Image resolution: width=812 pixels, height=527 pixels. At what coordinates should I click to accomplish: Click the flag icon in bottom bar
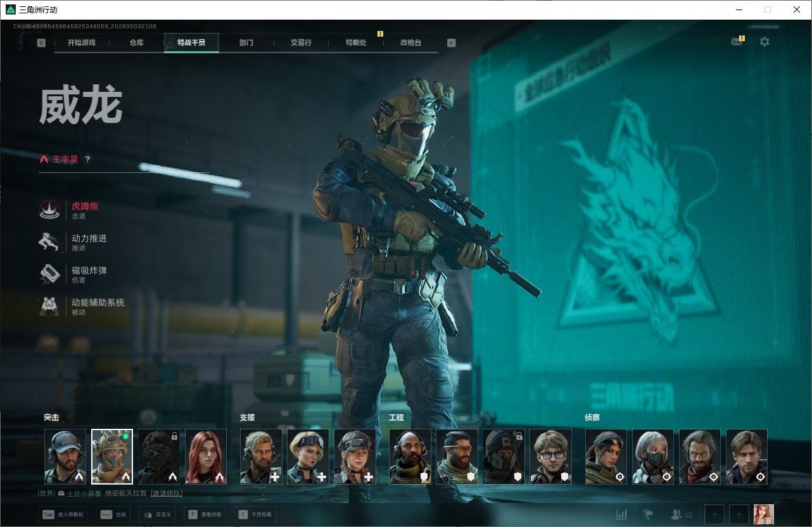(649, 515)
